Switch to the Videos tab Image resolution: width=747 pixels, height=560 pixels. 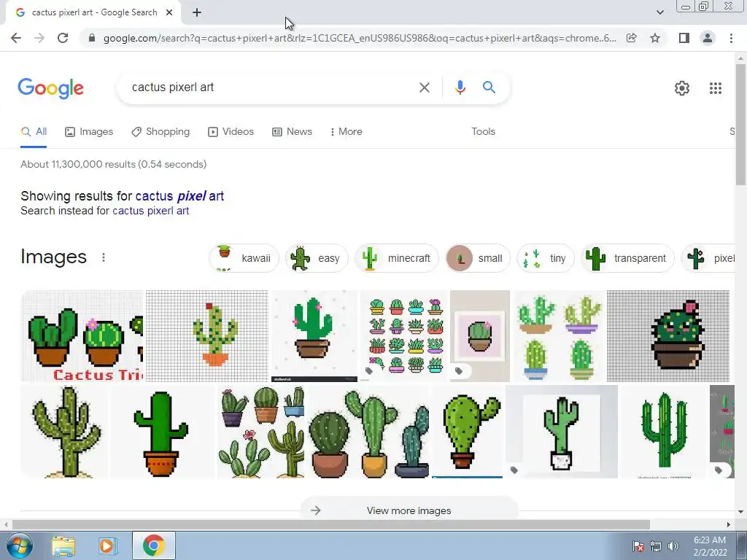[231, 132]
